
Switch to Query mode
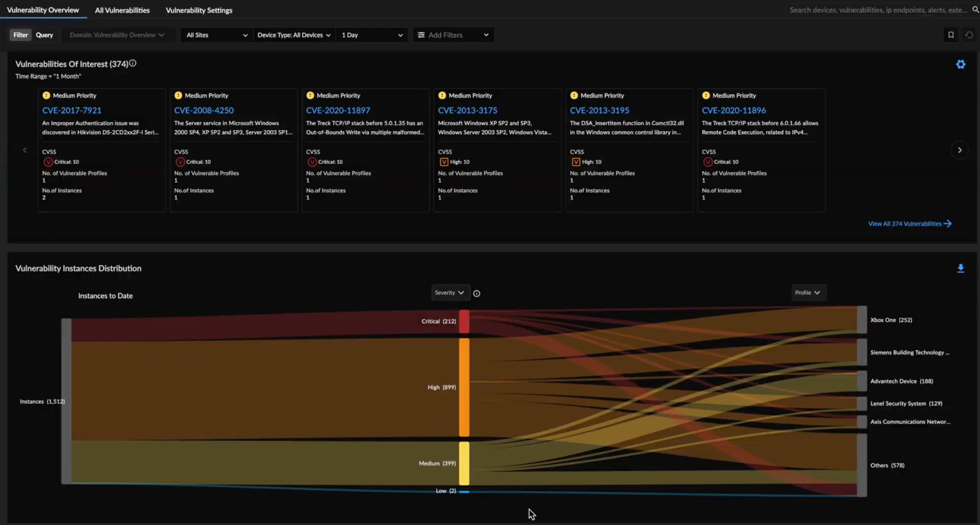click(x=44, y=35)
